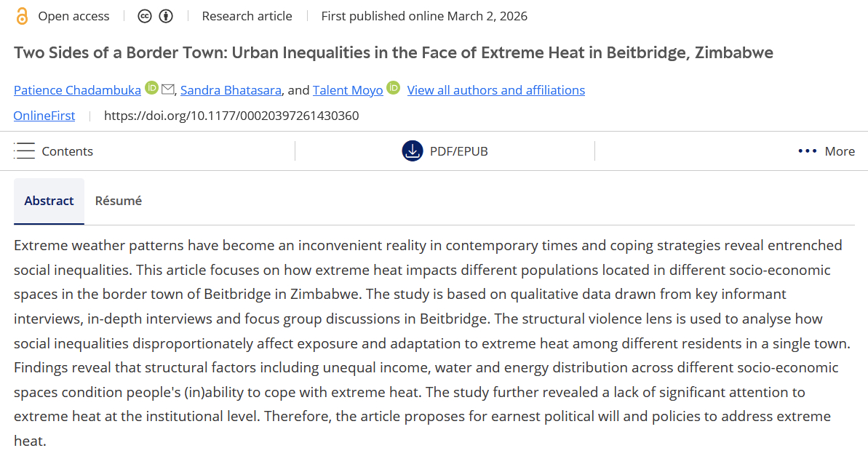This screenshot has height=472, width=868.
Task: Click the CC attribution person icon
Action: click(x=166, y=16)
